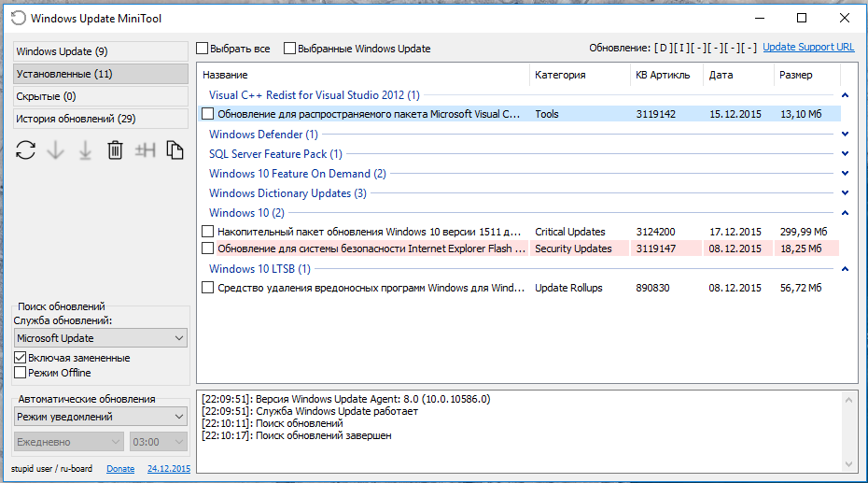Viewport: 868px width, 483px height.
Task: Check the 'Выбрать все' checkbox
Action: point(203,48)
